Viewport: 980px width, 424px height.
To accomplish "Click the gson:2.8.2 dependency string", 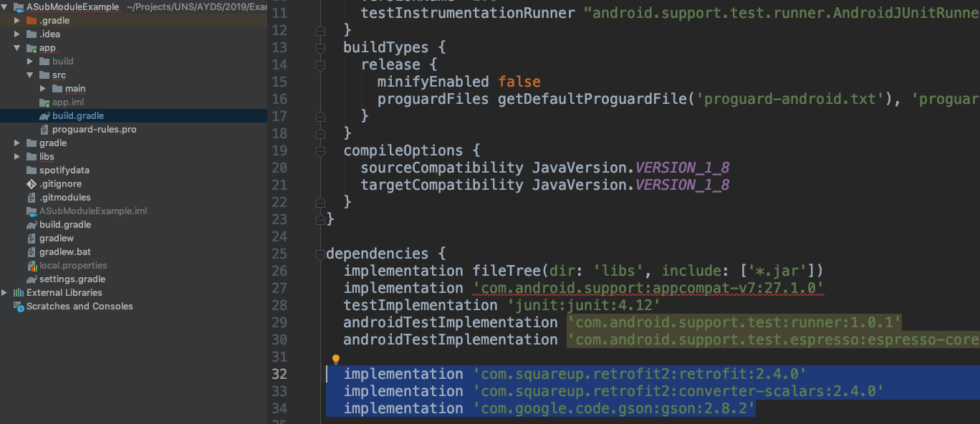I will [613, 408].
